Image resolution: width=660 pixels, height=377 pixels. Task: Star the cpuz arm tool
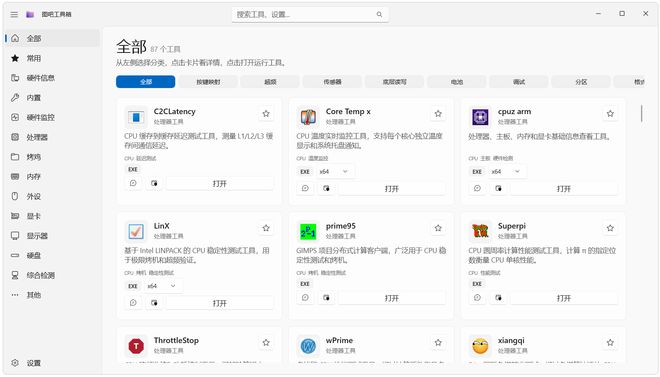click(610, 114)
